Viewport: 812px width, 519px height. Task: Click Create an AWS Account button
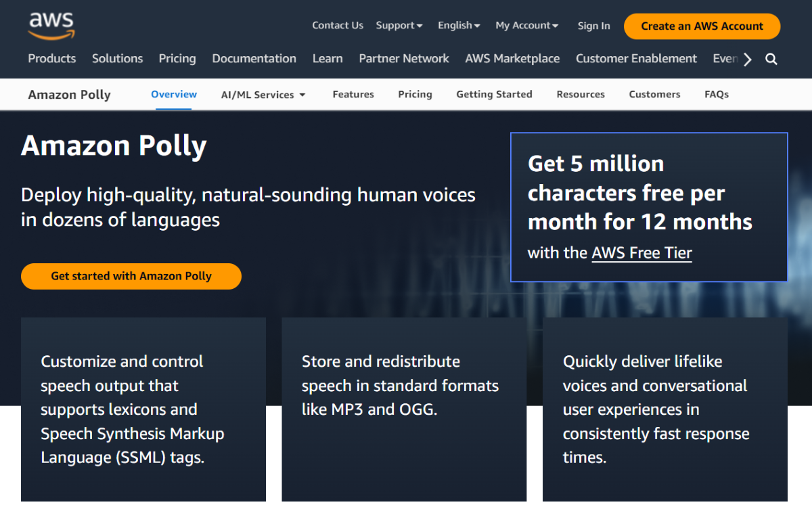click(702, 26)
